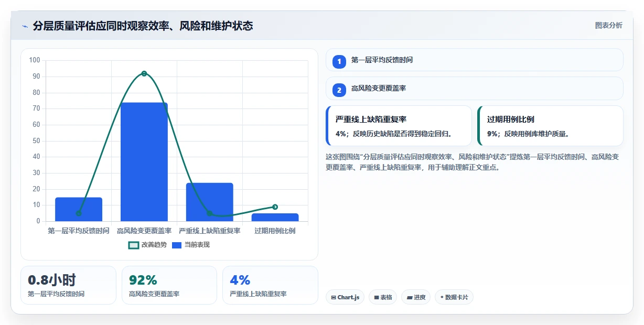This screenshot has height=325, width=644.
Task: Click the trend line point at 92
Action: point(144,73)
